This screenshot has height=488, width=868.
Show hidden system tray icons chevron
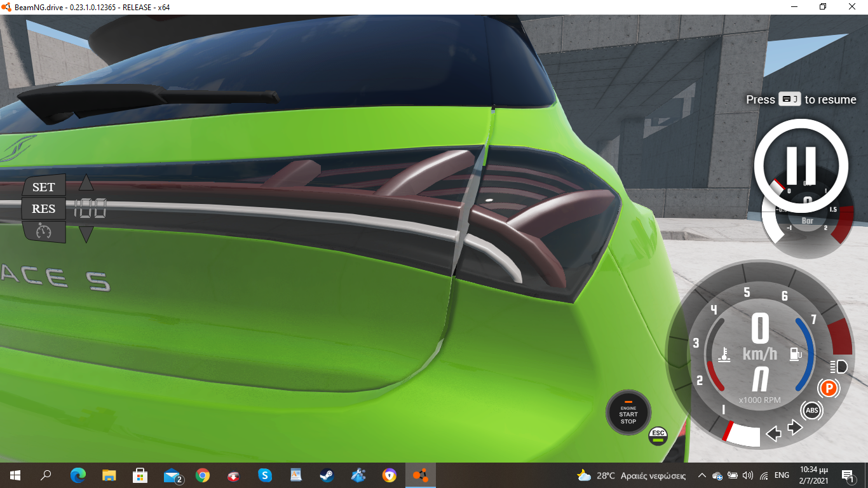tap(702, 475)
